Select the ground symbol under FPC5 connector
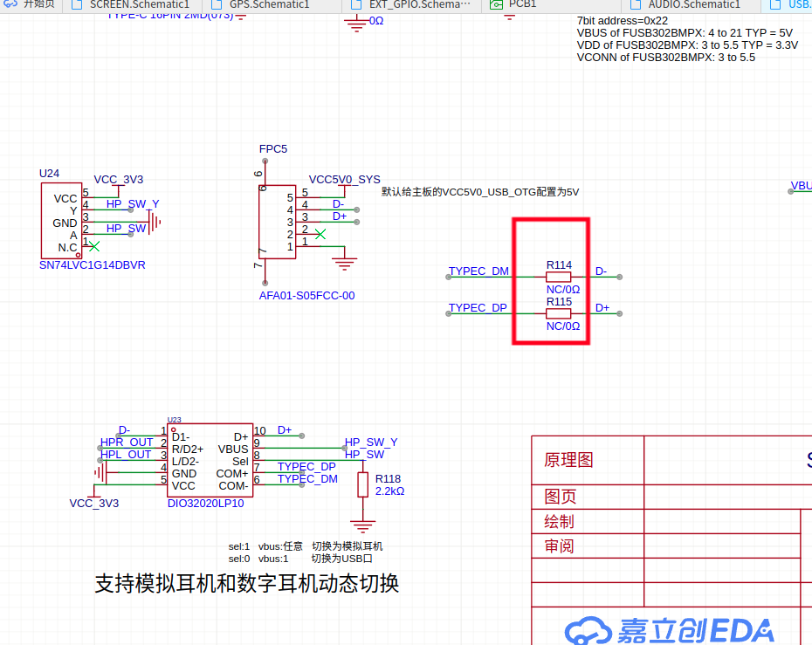 tap(344, 264)
